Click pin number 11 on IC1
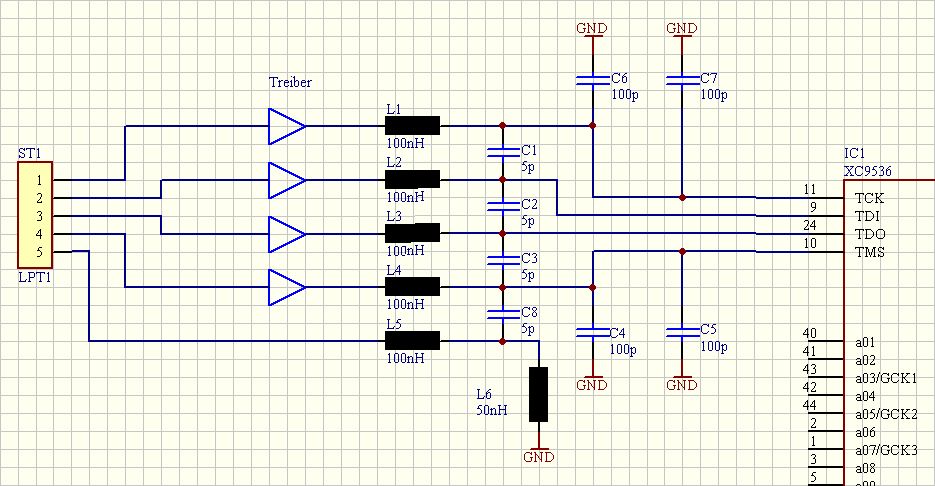Screen dimensions: 935x486 point(810,190)
